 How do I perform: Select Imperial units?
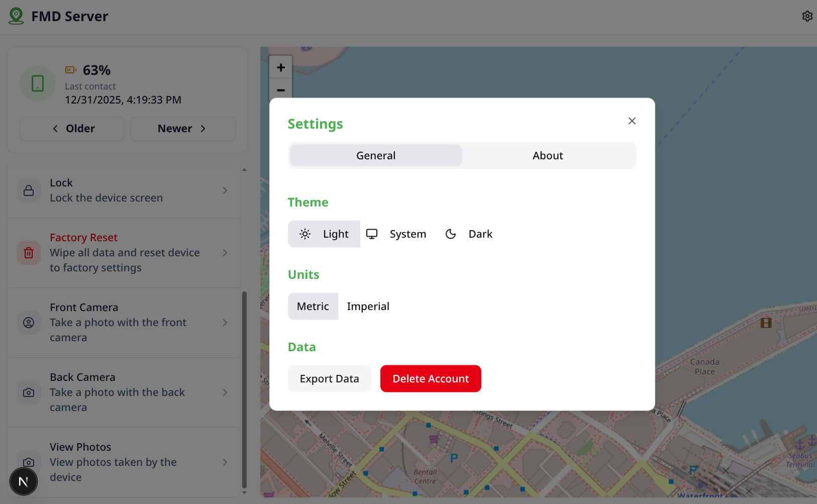368,306
